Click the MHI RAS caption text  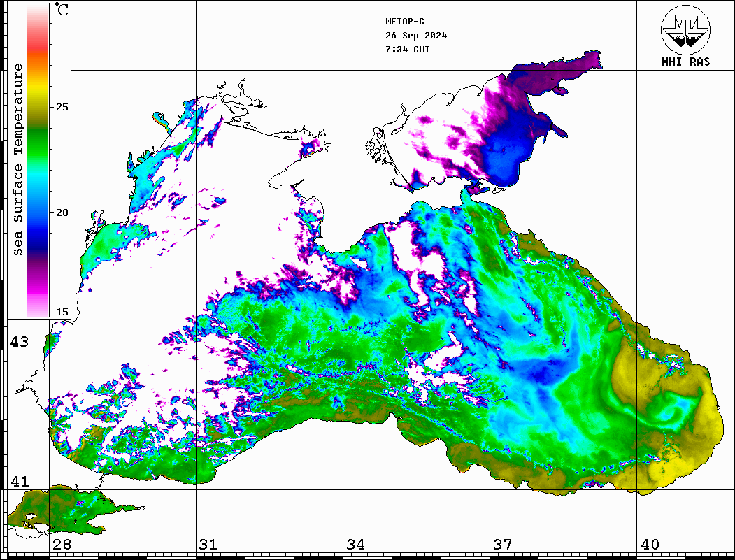point(686,62)
